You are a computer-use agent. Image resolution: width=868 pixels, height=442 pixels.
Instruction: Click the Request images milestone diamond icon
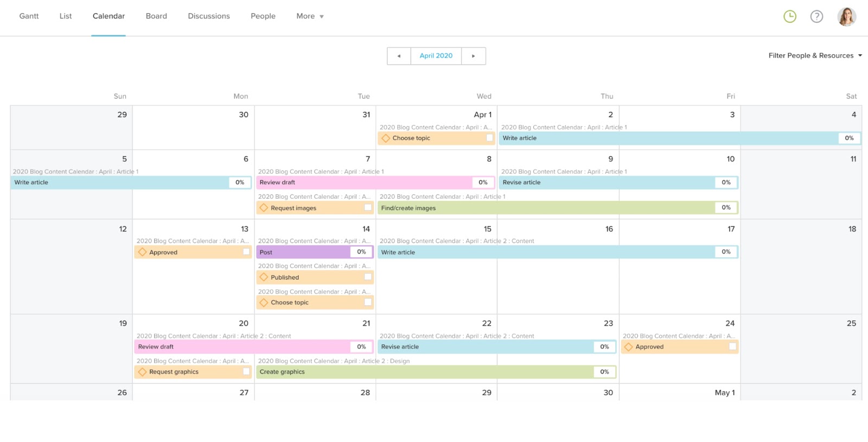264,208
